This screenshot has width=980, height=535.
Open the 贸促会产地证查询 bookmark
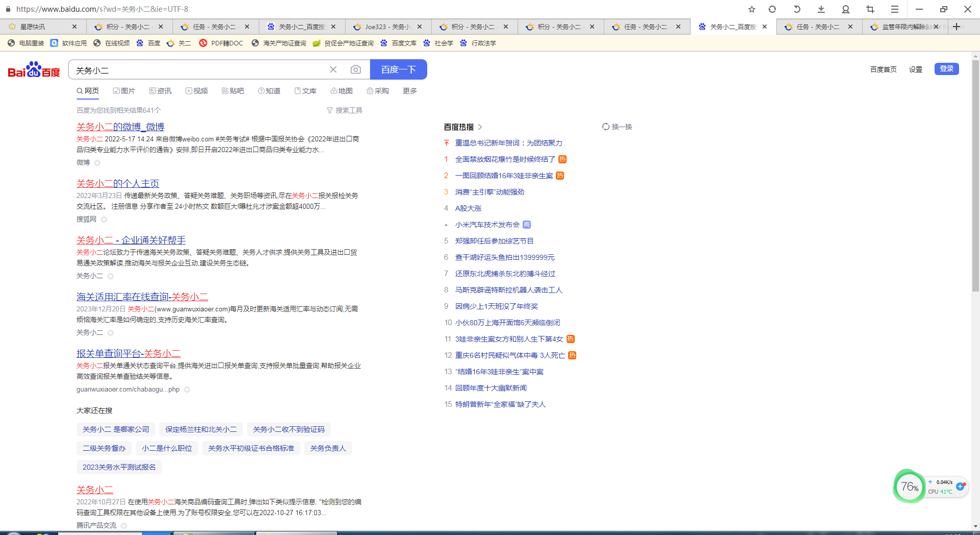(344, 43)
